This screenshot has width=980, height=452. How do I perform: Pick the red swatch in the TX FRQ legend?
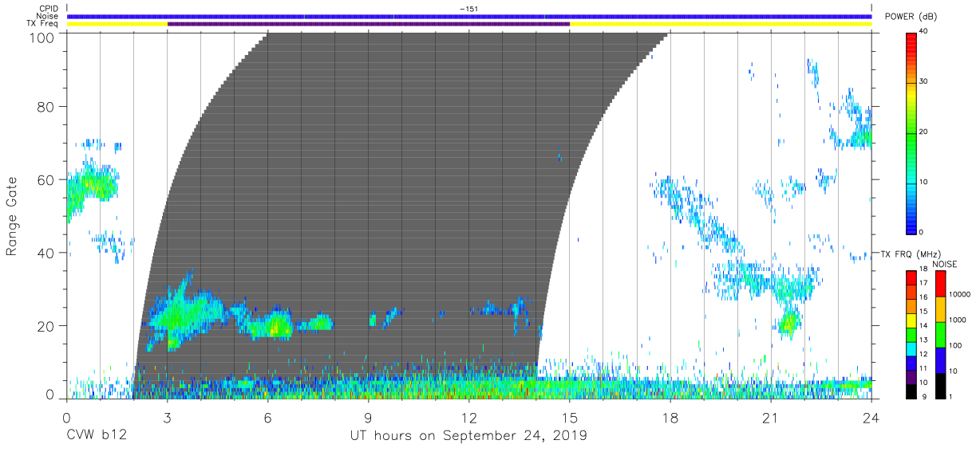tap(911, 277)
